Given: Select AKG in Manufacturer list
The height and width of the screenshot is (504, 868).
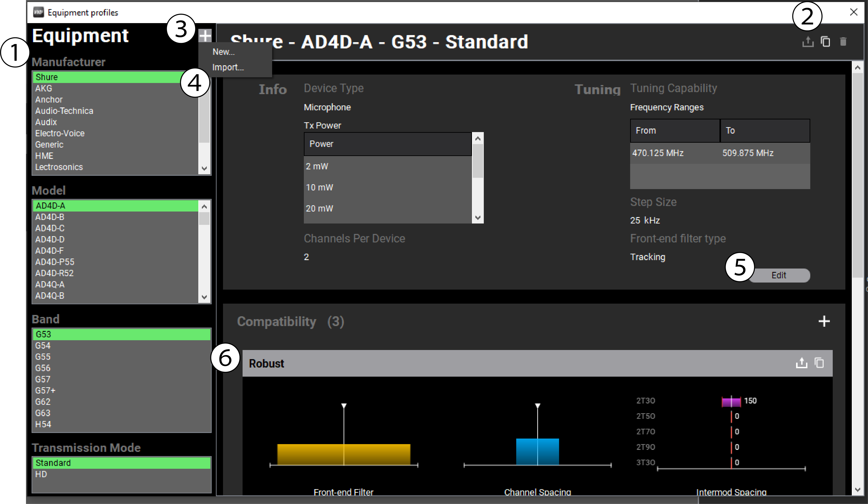Looking at the screenshot, I should tap(115, 89).
